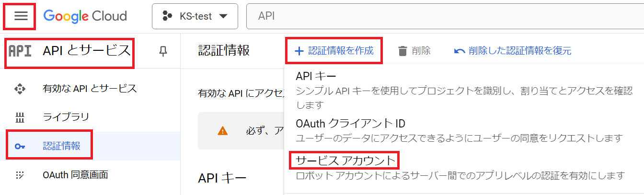Click the 認証情報 page title
This screenshot has width=644, height=195.
[224, 50]
